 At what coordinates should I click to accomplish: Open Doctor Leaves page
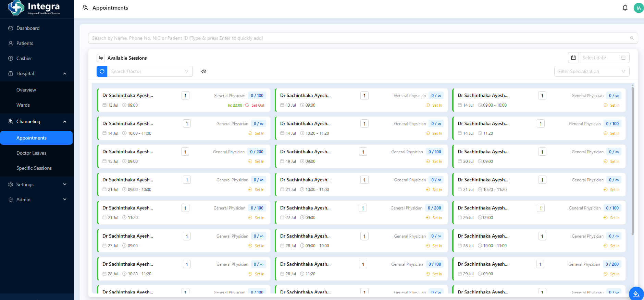pos(37,153)
